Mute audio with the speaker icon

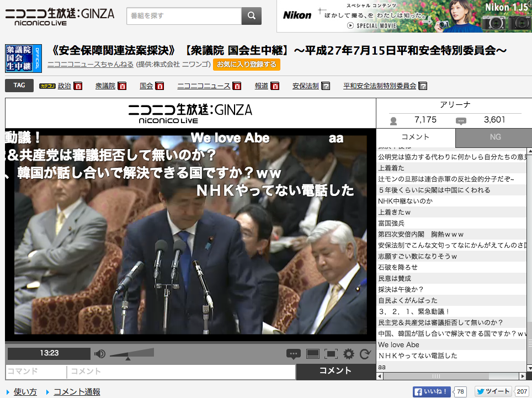99,354
